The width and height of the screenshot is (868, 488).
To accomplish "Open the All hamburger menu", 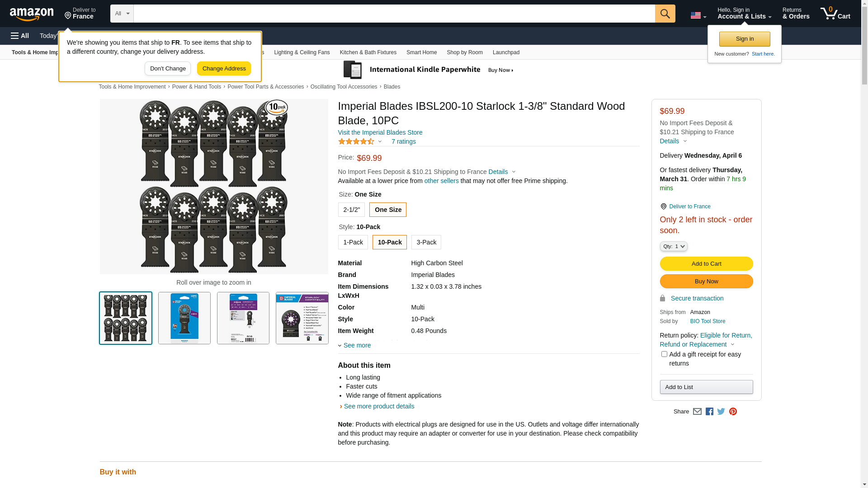I will point(20,36).
